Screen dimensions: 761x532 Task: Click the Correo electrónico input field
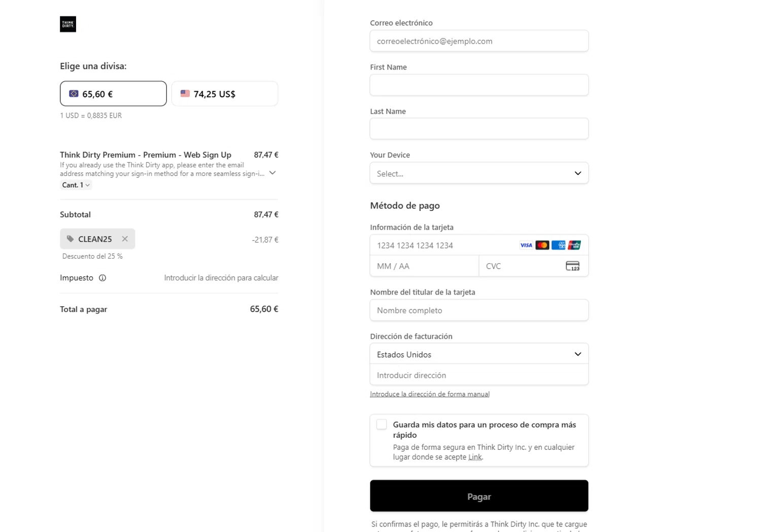point(479,41)
